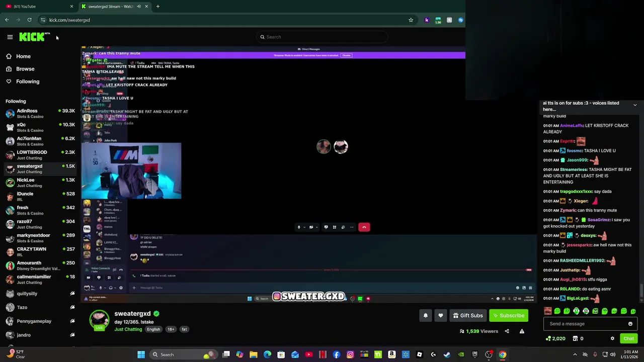
Task: Click the Kick logo
Action: (x=34, y=37)
